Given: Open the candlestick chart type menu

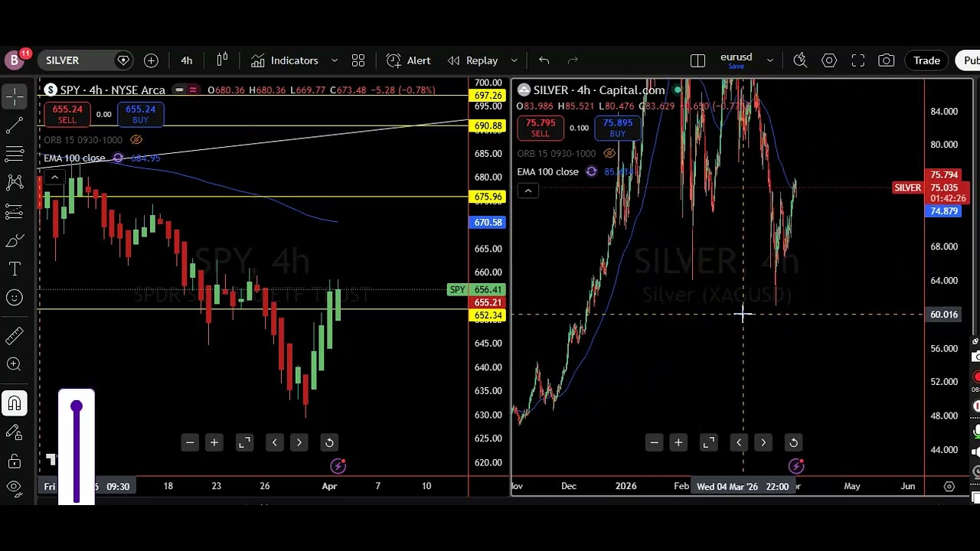Looking at the screenshot, I should coord(222,60).
